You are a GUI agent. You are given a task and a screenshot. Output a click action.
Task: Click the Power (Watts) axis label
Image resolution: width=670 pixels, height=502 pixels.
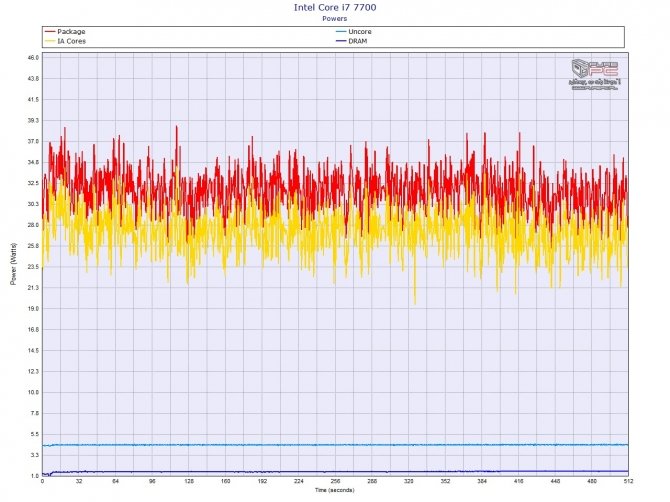click(x=13, y=264)
